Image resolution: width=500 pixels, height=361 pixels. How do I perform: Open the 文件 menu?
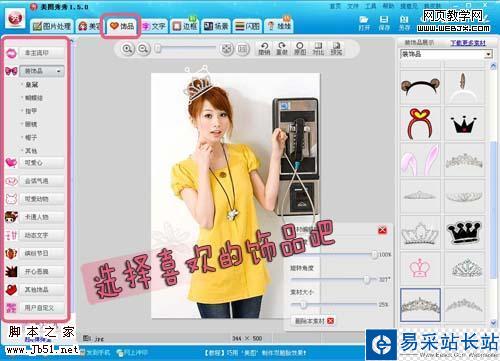(353, 6)
